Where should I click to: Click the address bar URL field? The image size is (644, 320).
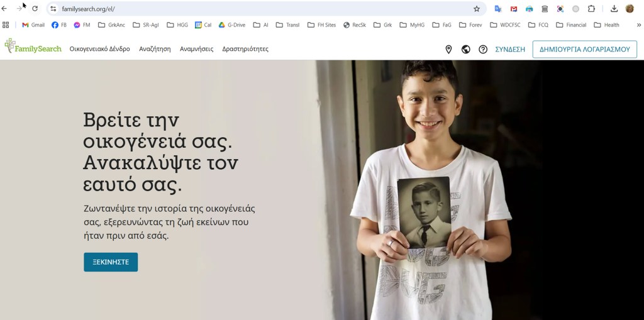click(x=263, y=9)
